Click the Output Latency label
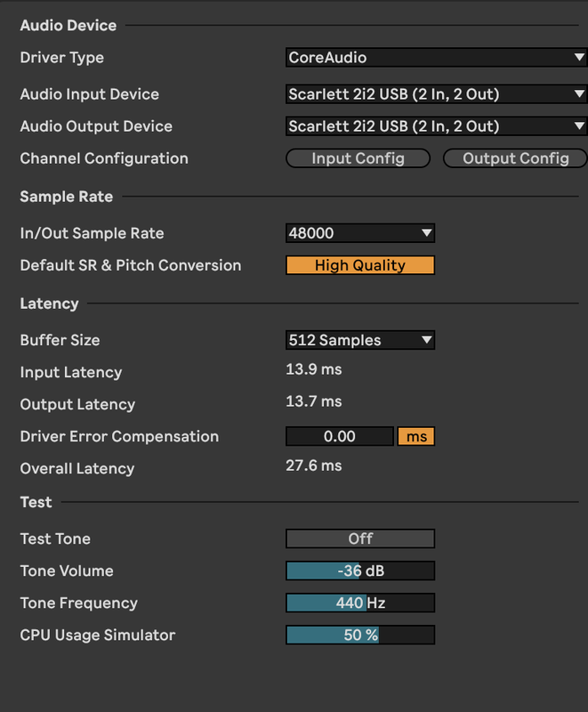Screen dimensions: 588x712 point(77,404)
